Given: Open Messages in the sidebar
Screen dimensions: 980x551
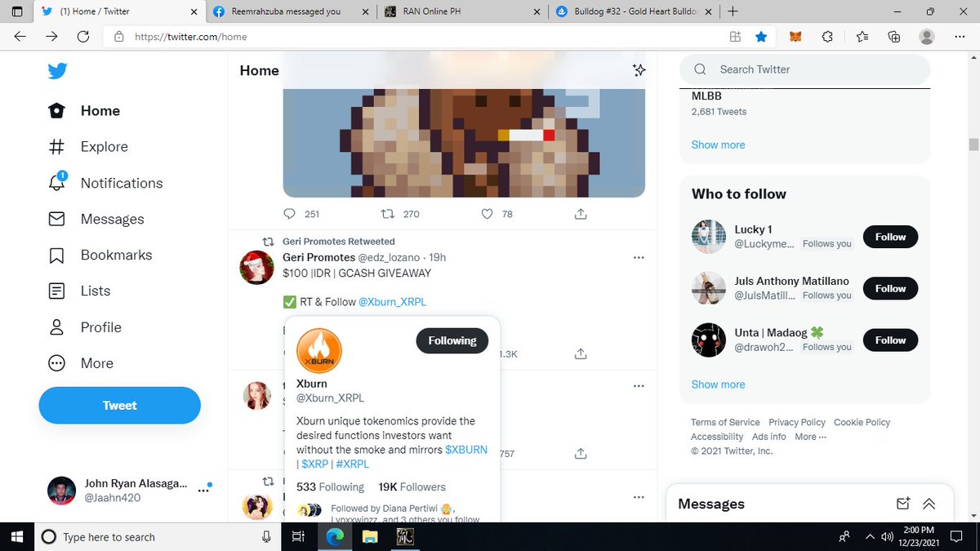Looking at the screenshot, I should [96, 219].
